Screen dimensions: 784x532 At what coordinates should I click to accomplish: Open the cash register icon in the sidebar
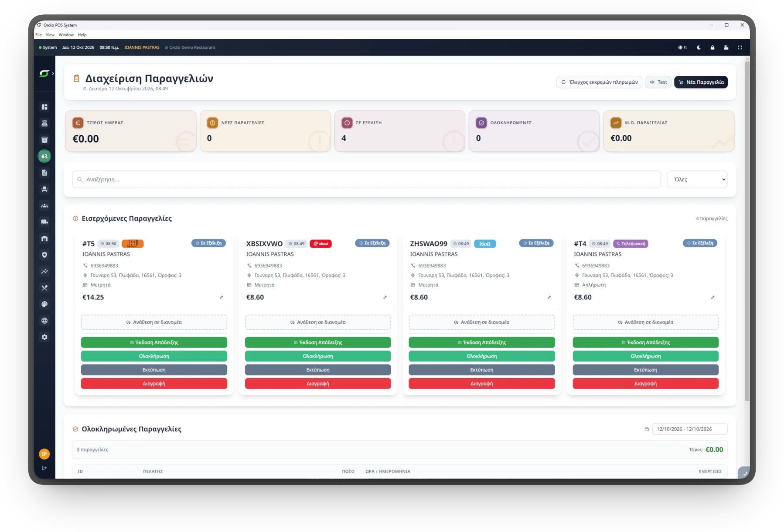(x=44, y=123)
